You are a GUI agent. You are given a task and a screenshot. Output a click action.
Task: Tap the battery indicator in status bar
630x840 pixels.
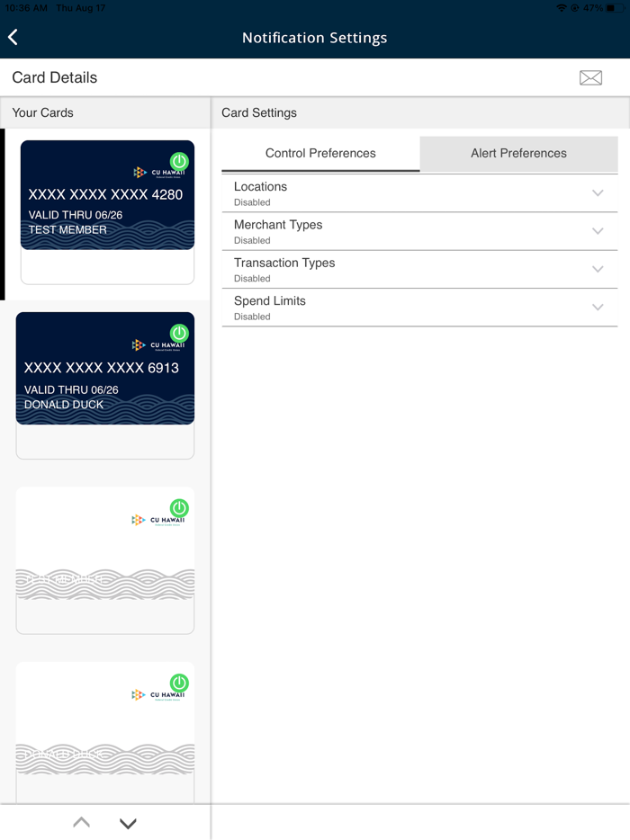[x=615, y=8]
